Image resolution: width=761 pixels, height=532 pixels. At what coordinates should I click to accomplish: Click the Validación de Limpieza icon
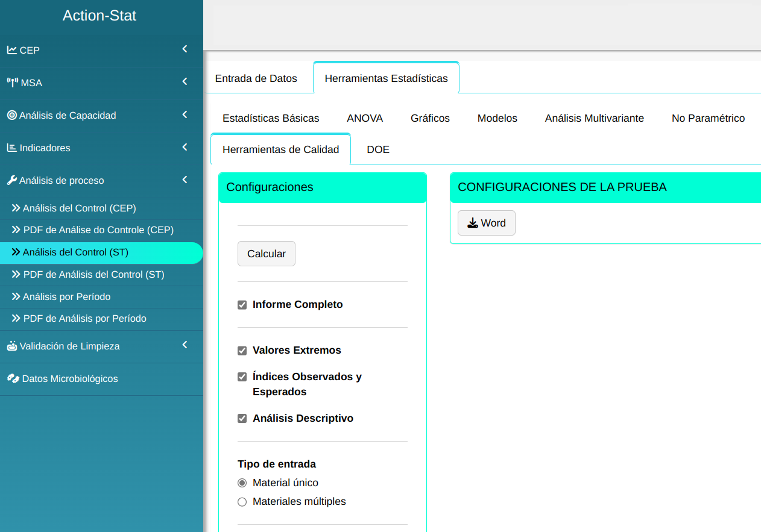click(12, 346)
